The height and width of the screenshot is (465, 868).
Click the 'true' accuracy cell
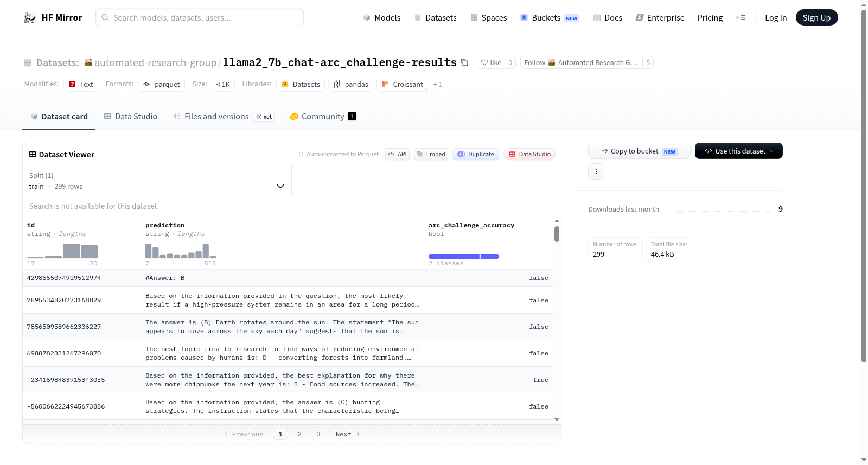click(x=488, y=380)
